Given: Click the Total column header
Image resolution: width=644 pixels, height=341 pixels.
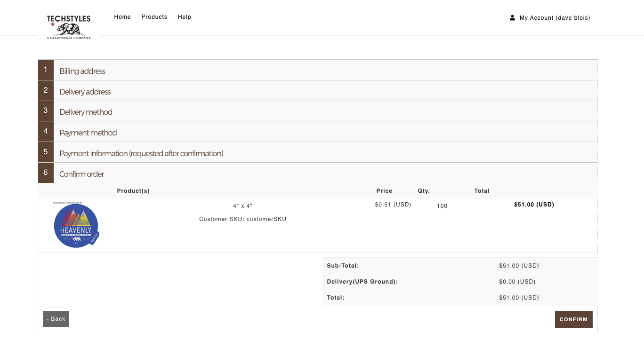Looking at the screenshot, I should click(x=482, y=191).
